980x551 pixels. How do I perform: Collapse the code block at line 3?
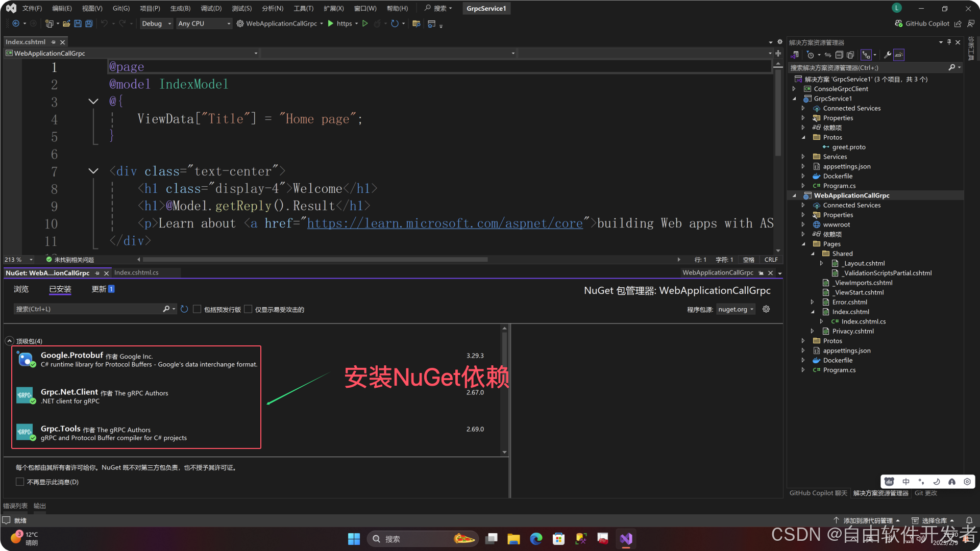(93, 102)
